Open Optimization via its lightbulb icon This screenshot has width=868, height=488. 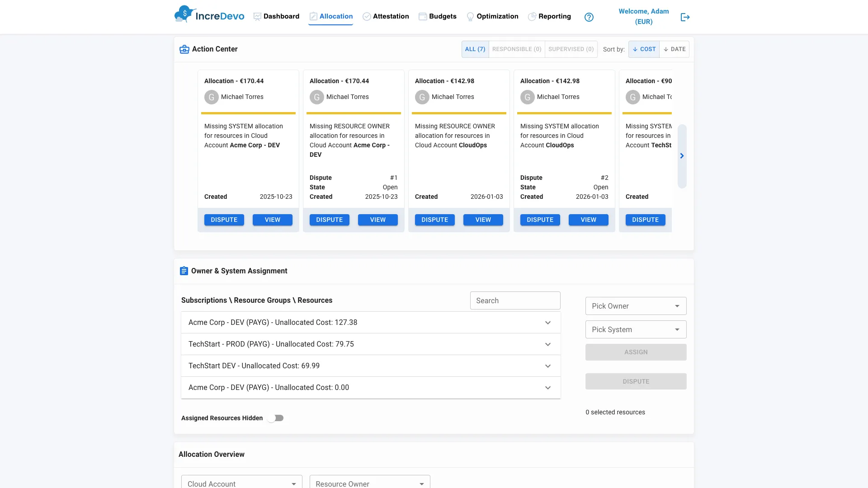[470, 17]
